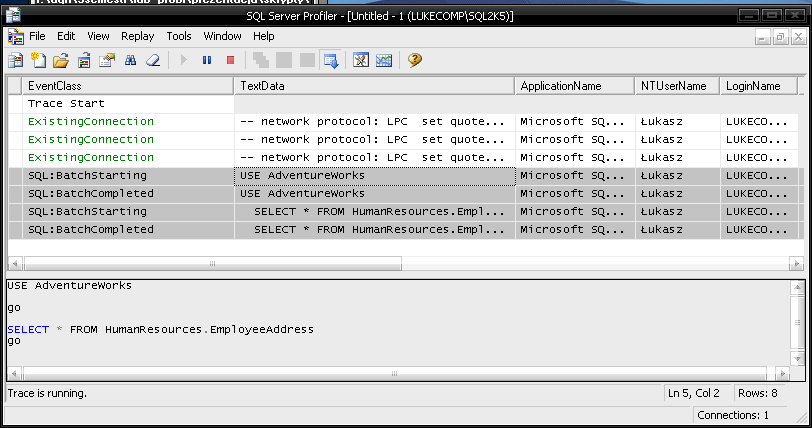Screen dimensions: 812x428
Task: Click the Start Trace play icon
Action: (183, 60)
